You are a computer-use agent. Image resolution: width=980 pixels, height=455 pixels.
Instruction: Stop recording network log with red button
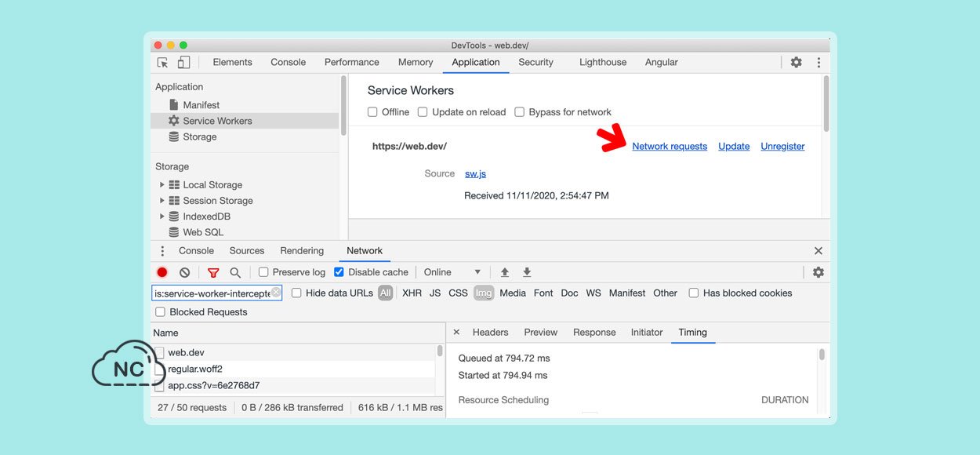162,272
